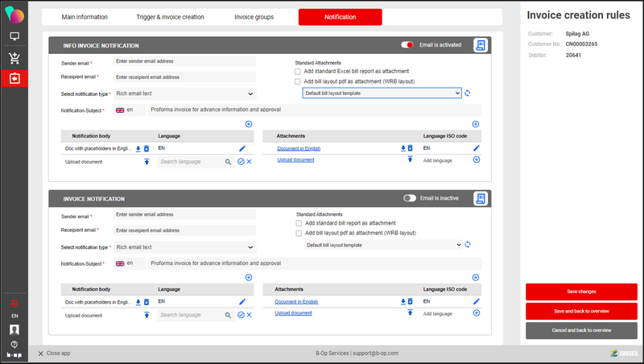
Task: Refresh bill layout templates in Info Invoice Notification
Action: (468, 93)
